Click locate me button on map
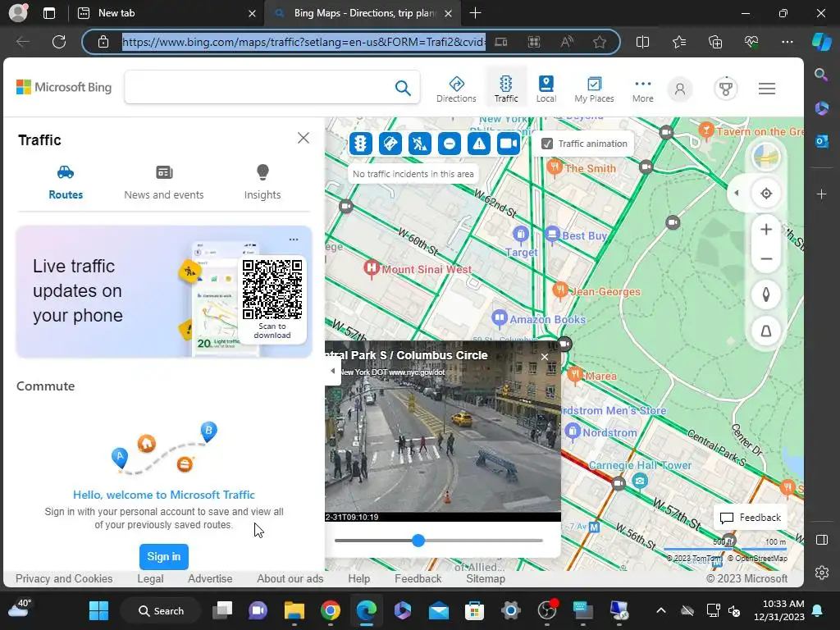This screenshot has width=840, height=630. [766, 194]
